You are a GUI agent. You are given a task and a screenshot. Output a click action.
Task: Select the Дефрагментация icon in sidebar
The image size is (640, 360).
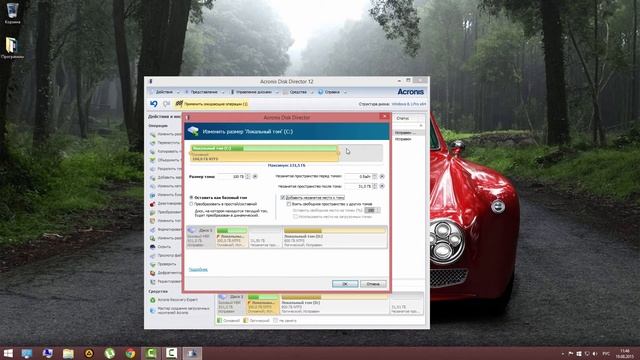pyautogui.click(x=153, y=273)
